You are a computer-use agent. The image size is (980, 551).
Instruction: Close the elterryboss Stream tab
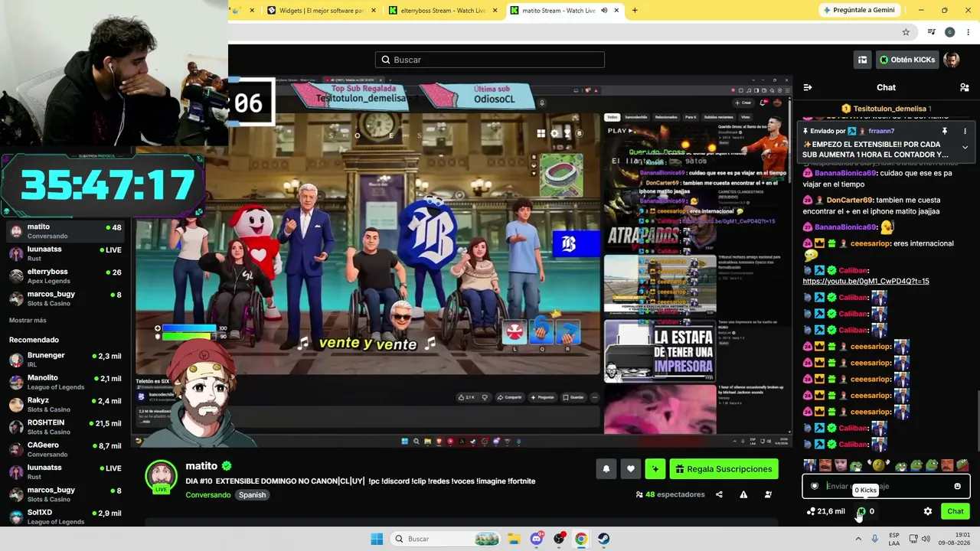click(495, 11)
